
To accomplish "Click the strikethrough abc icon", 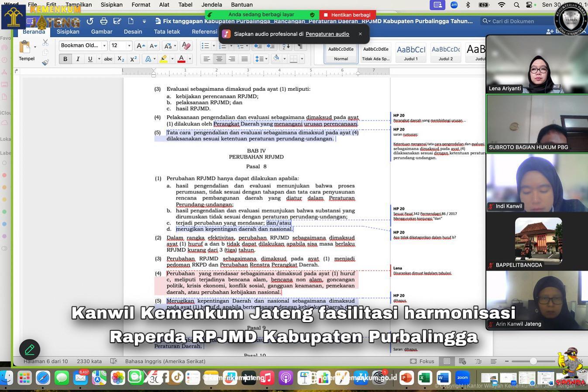I will pyautogui.click(x=108, y=59).
